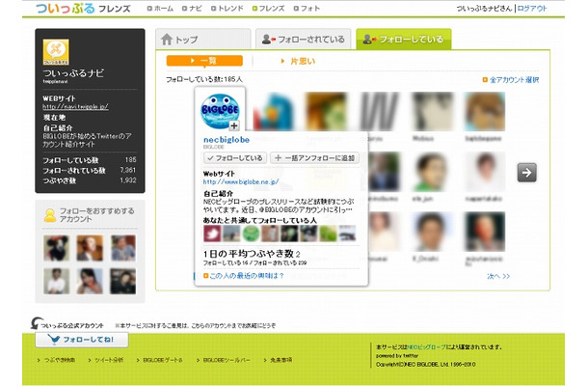Open the ナビ navigation item
This screenshot has height=386, width=588.
[x=192, y=9]
